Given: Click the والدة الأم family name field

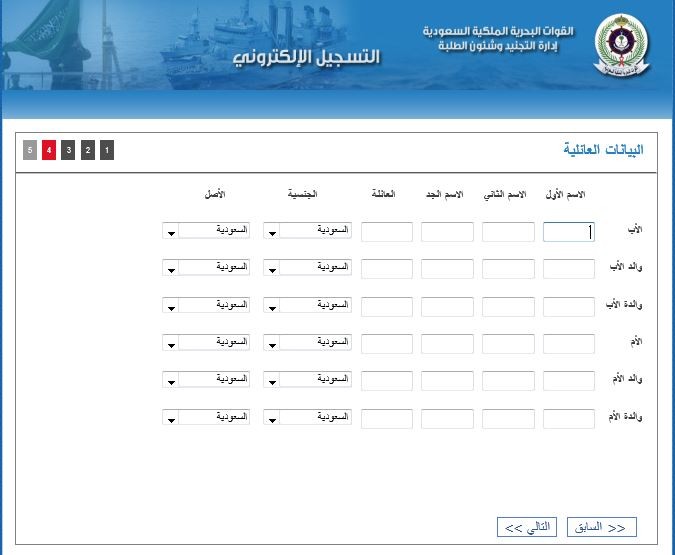Looking at the screenshot, I should point(387,419).
